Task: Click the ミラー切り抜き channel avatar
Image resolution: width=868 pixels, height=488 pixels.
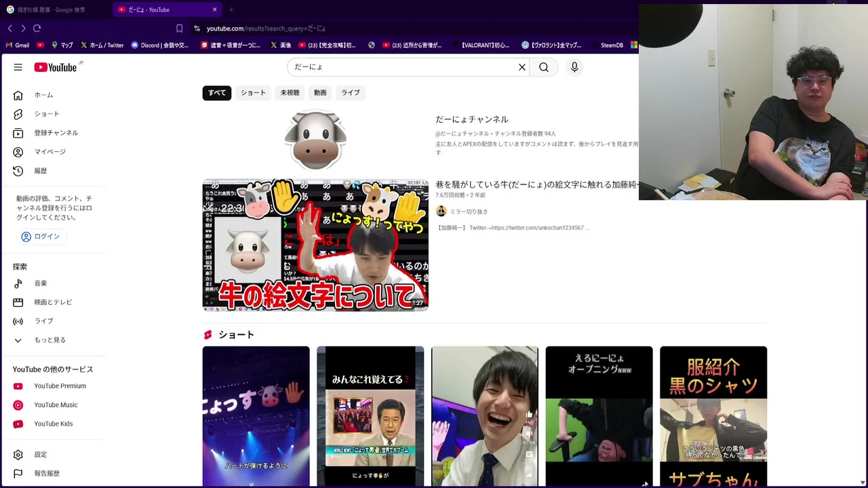Action: tap(441, 211)
